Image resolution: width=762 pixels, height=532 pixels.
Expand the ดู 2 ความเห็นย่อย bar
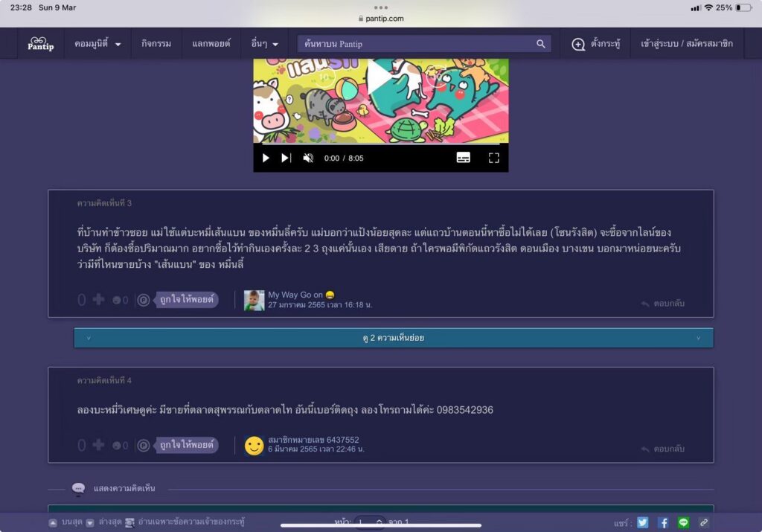tap(394, 338)
